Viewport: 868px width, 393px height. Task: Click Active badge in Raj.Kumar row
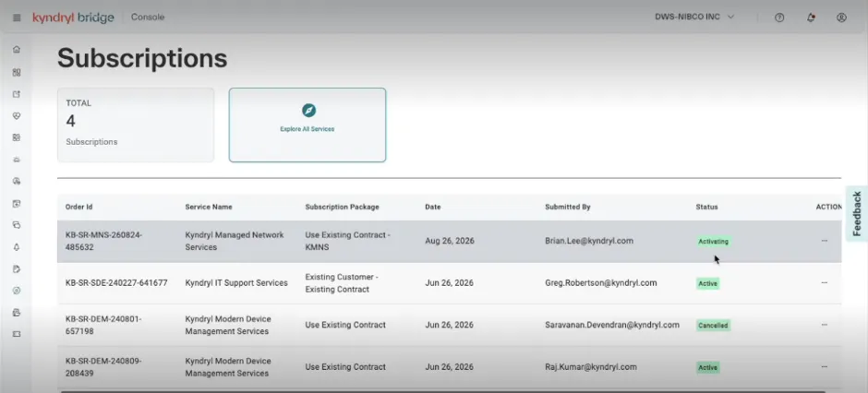(708, 367)
